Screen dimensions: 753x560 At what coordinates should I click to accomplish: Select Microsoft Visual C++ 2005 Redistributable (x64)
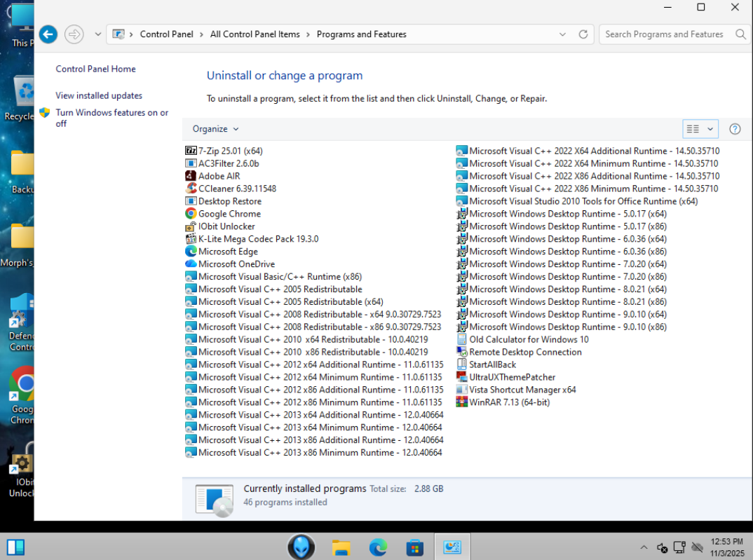284,302
